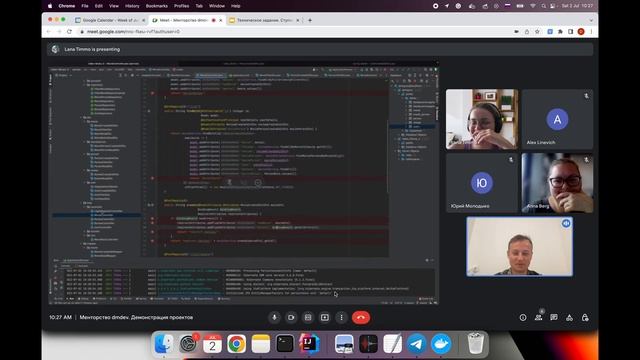The height and width of the screenshot is (360, 640).
Task: Toggle captions in the Meet toolbar
Action: tap(308, 318)
